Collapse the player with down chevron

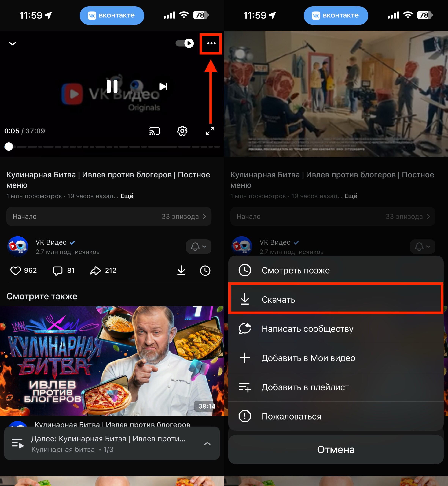tap(12, 43)
